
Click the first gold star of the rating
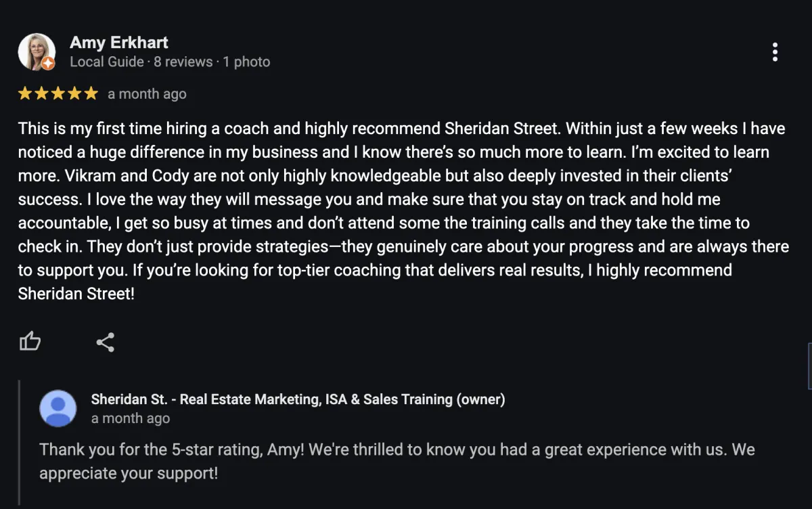pos(26,93)
